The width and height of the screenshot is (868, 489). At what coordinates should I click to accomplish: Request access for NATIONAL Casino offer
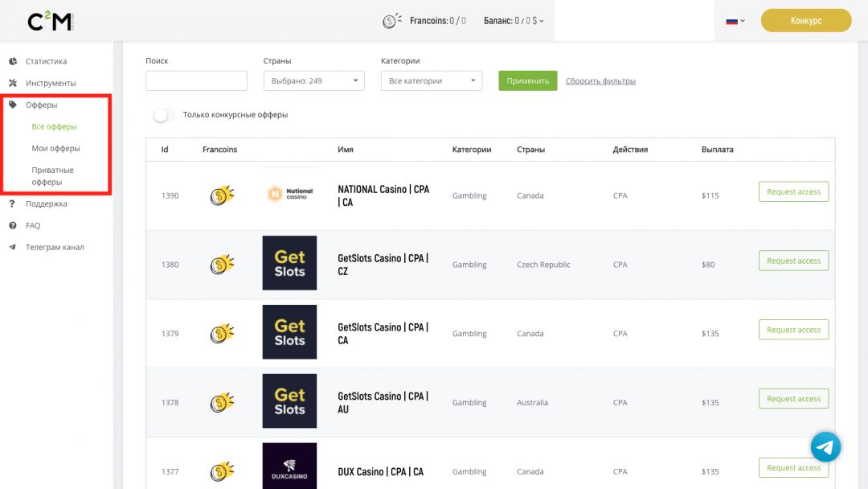(x=793, y=191)
